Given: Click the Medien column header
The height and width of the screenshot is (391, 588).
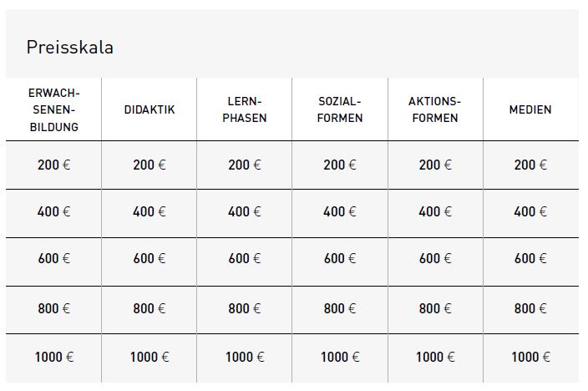Looking at the screenshot, I should coord(530,109).
